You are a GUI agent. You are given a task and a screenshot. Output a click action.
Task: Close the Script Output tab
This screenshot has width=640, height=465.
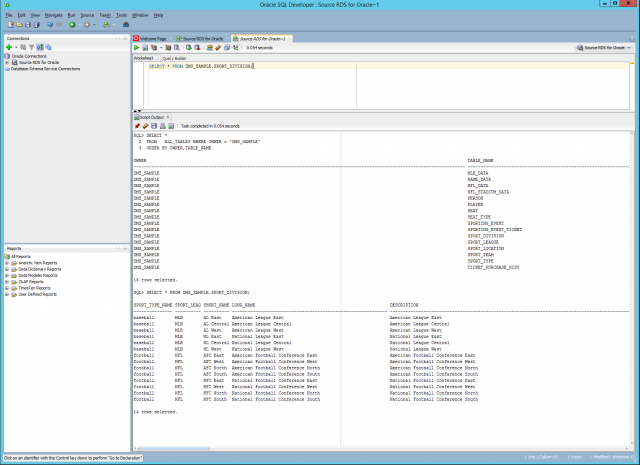(x=168, y=117)
